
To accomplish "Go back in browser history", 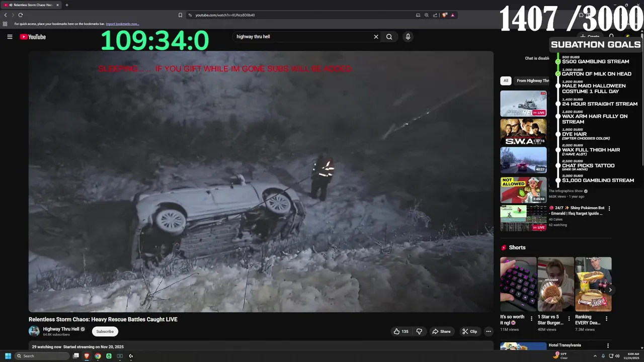I will (x=6, y=15).
